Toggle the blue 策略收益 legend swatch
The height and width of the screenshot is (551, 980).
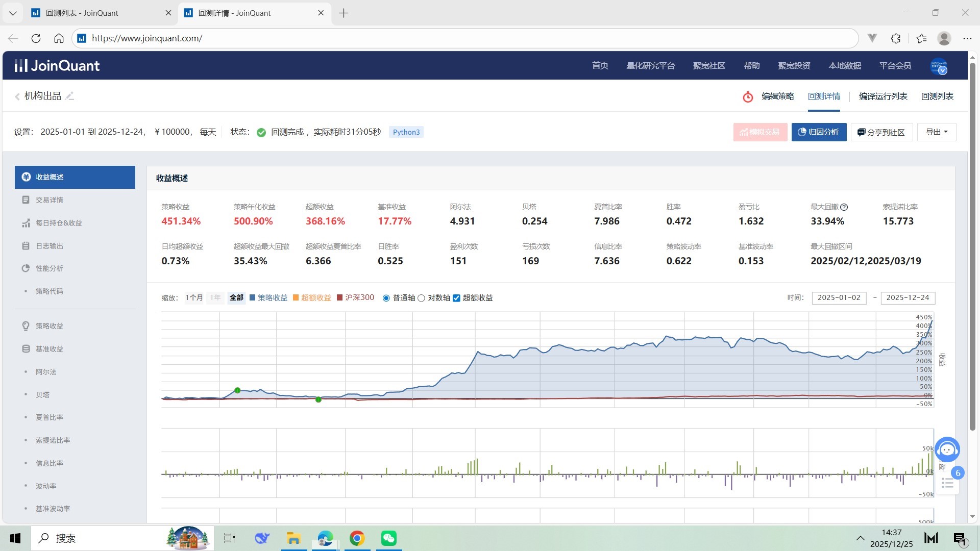pyautogui.click(x=252, y=298)
